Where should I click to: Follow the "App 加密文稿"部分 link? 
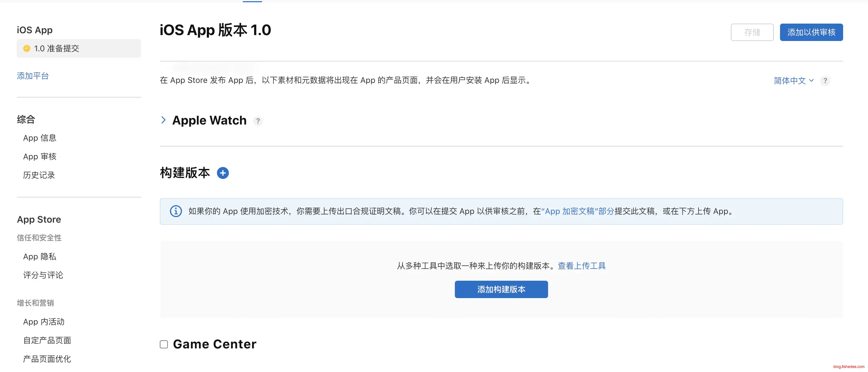point(578,211)
